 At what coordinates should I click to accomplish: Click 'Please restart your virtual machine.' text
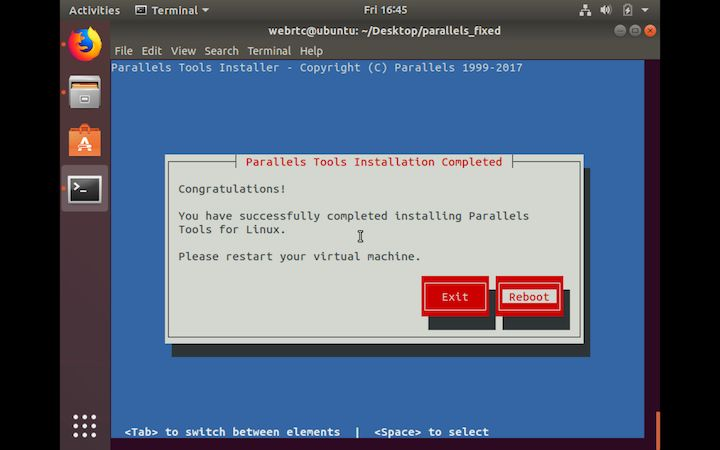coord(299,256)
